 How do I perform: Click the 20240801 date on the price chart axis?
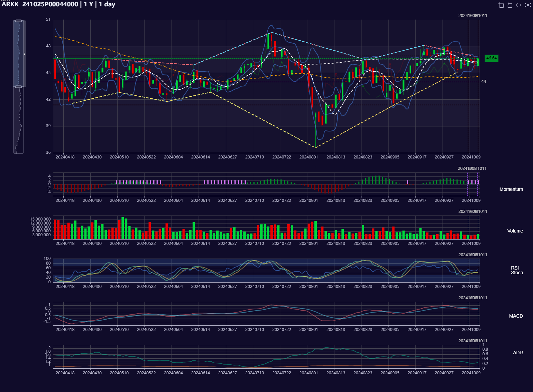pyautogui.click(x=308, y=157)
